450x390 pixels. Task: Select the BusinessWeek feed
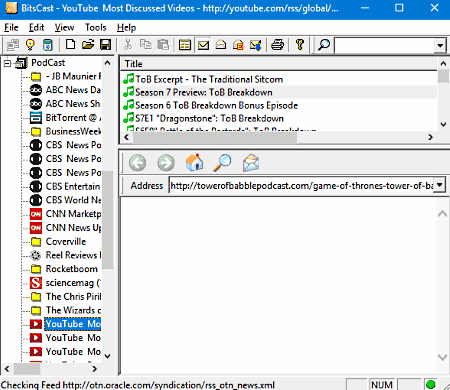click(73, 131)
